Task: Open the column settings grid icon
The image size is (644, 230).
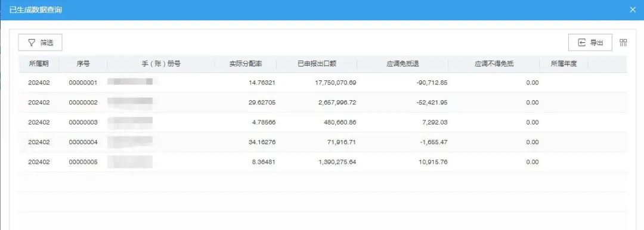Action: (x=624, y=43)
